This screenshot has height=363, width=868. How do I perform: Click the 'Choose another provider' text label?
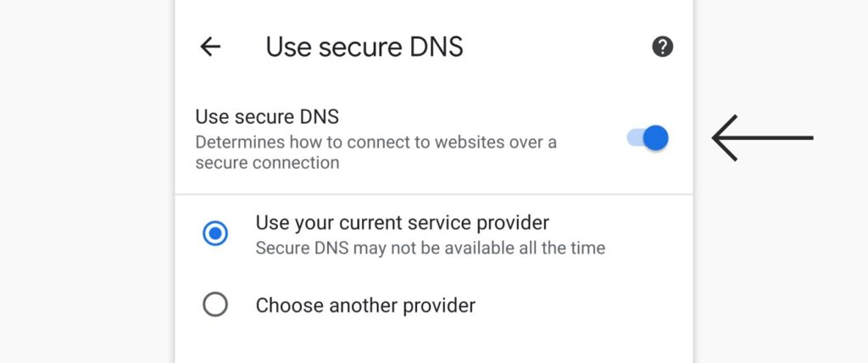(365, 305)
